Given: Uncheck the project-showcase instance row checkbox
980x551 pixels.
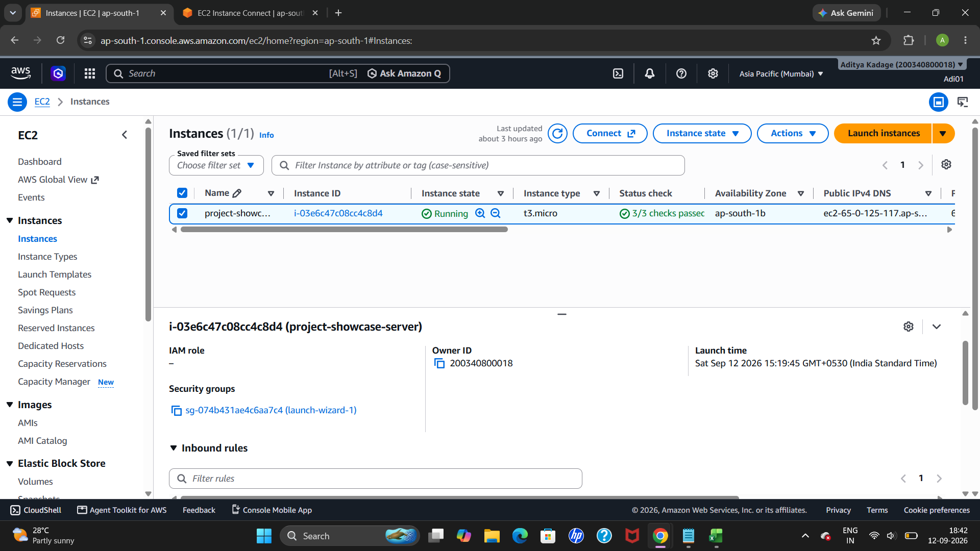Looking at the screenshot, I should click(x=182, y=213).
